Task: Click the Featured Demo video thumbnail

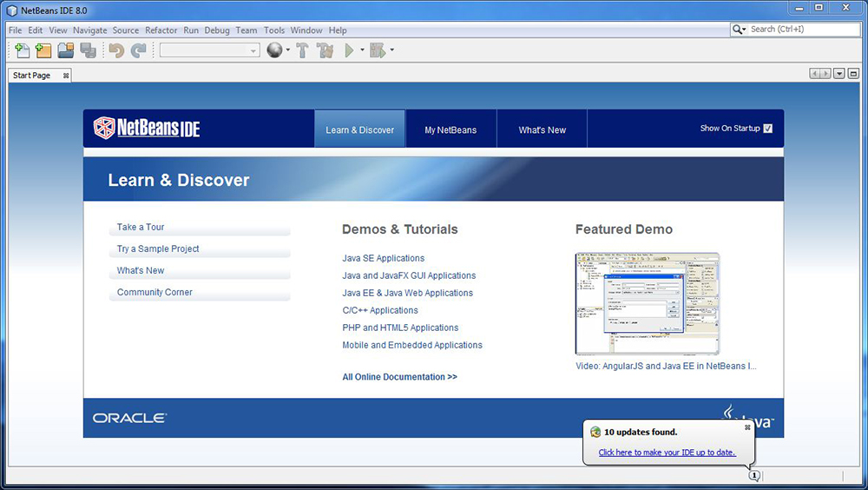Action: click(648, 304)
